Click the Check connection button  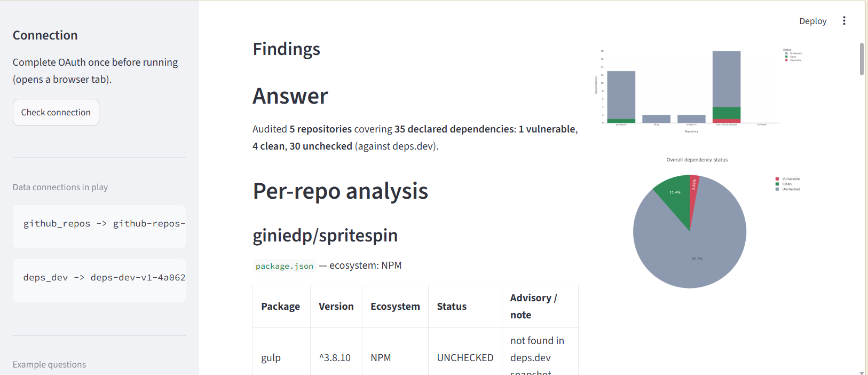56,112
